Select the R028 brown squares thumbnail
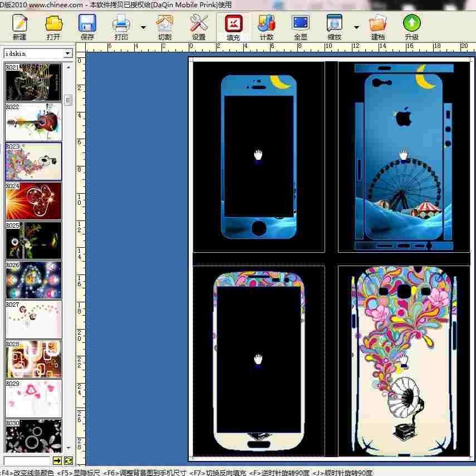This screenshot has height=476, width=476. point(33,359)
